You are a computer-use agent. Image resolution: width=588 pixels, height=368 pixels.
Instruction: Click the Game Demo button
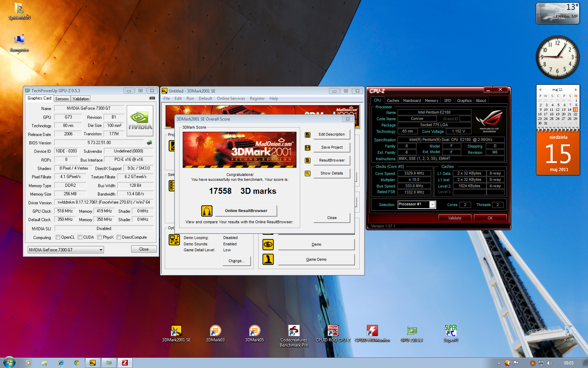coord(316,259)
